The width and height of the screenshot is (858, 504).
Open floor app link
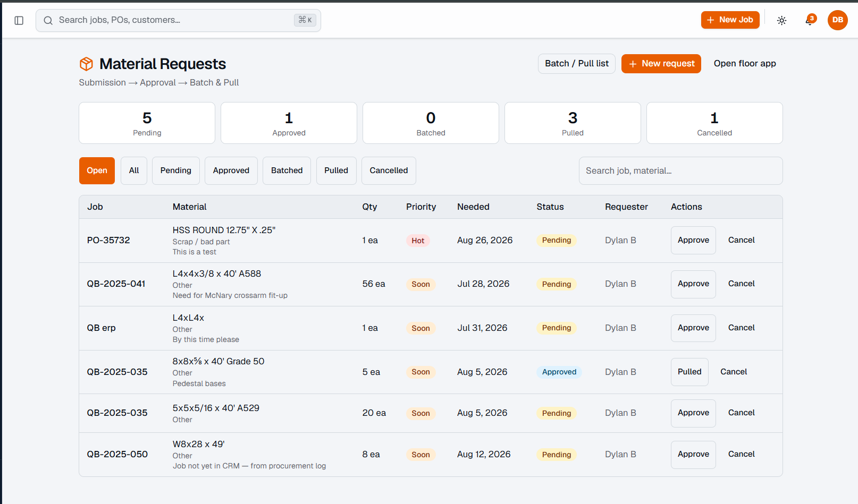point(745,64)
